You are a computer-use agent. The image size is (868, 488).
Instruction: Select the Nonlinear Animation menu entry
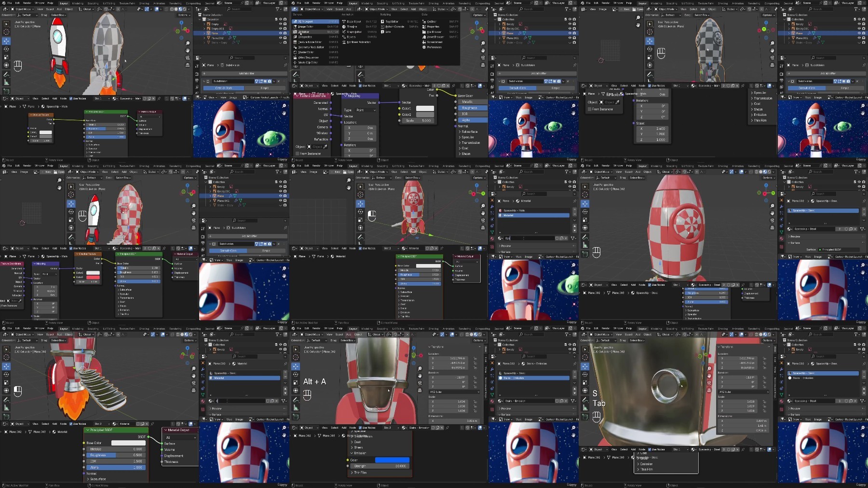coord(358,42)
